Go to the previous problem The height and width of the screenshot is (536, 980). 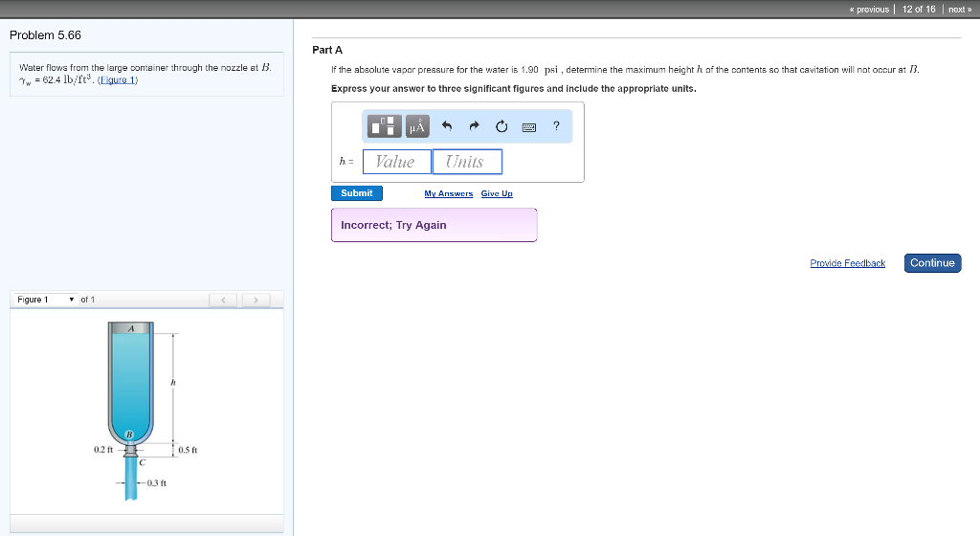[x=869, y=9]
